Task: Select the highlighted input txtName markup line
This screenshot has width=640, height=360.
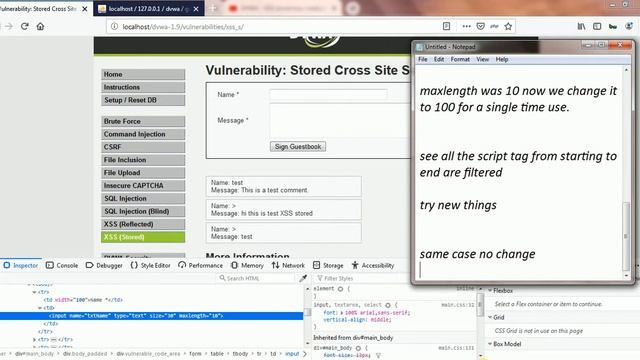Action: pyautogui.click(x=151, y=316)
